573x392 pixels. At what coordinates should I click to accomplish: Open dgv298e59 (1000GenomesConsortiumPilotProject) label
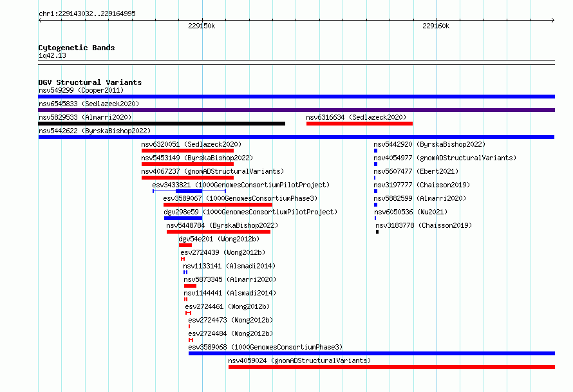250,212
